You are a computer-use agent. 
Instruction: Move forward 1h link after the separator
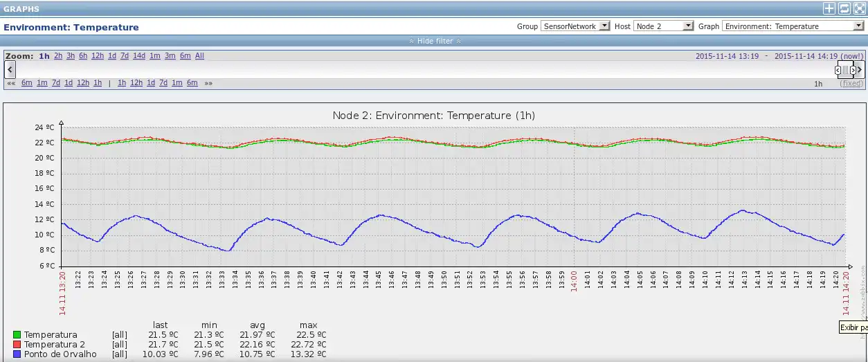[x=122, y=83]
